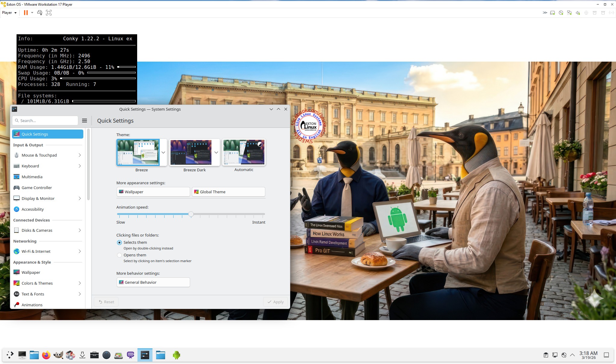Select the 'Selects them' radio option
616x364 pixels.
pyautogui.click(x=119, y=243)
